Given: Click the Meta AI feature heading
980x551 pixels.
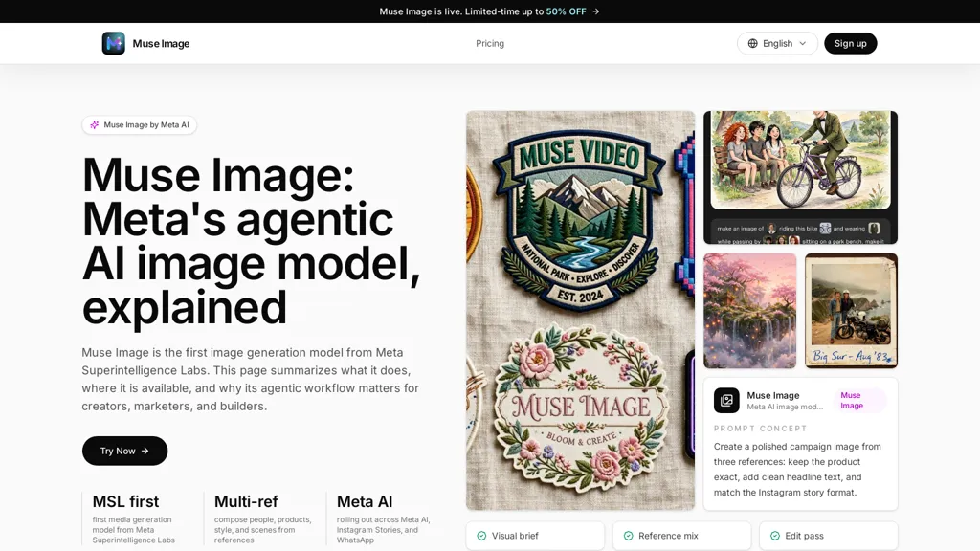Looking at the screenshot, I should coord(365,501).
